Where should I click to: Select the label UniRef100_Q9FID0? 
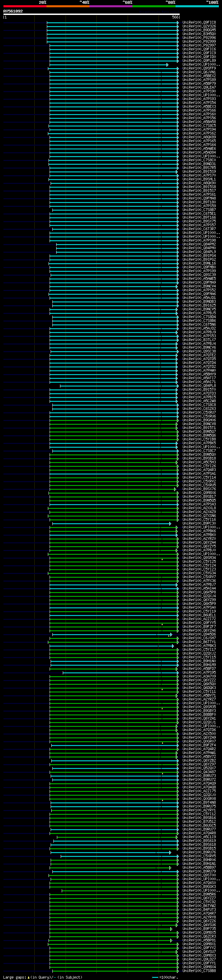[199, 57]
